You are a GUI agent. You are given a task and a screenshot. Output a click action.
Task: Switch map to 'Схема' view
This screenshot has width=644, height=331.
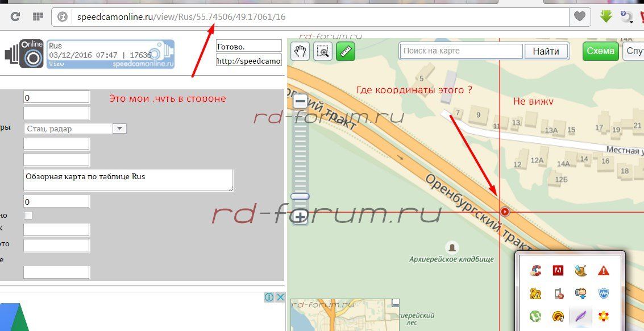(x=600, y=51)
